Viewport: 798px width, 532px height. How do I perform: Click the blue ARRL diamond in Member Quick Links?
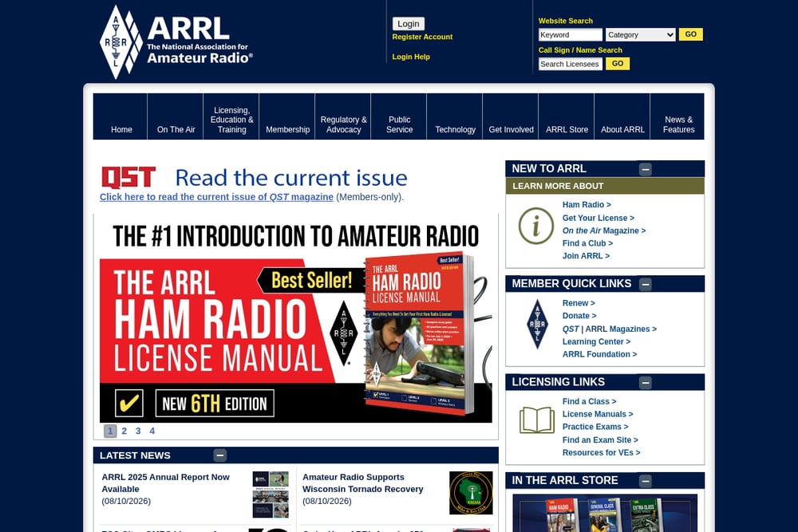coord(537,324)
